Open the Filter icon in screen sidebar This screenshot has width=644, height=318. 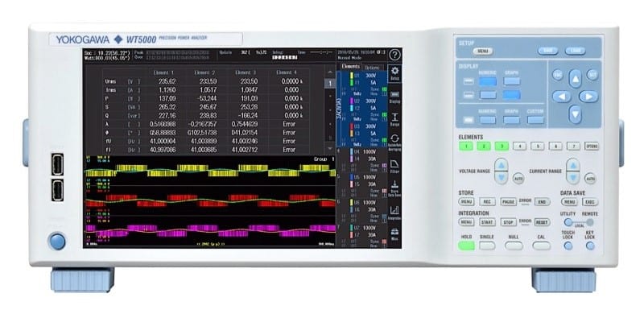[394, 166]
